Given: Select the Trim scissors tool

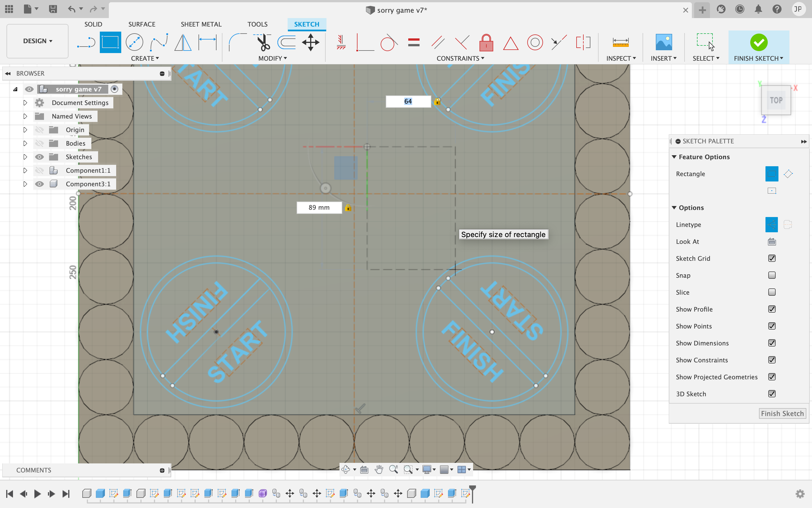Looking at the screenshot, I should click(x=262, y=43).
